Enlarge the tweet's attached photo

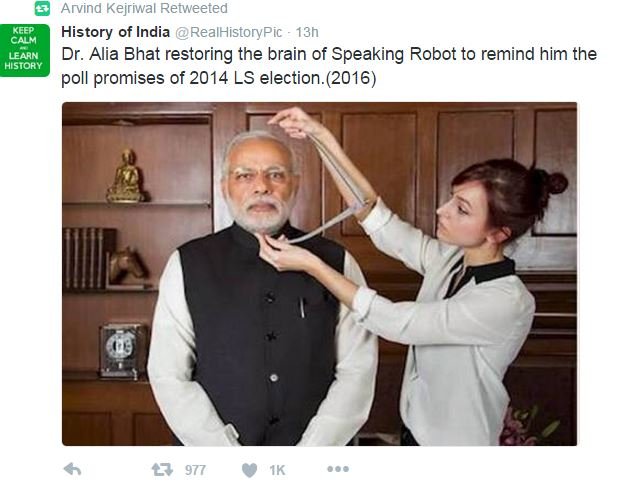click(x=319, y=274)
